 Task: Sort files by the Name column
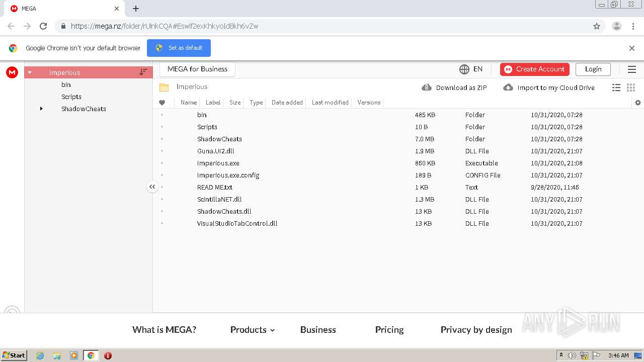coord(189,103)
